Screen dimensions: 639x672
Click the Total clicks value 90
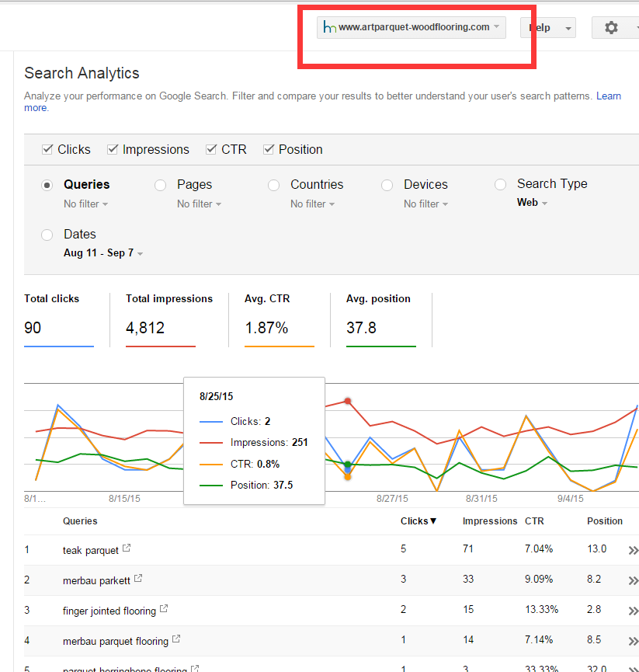pos(33,328)
